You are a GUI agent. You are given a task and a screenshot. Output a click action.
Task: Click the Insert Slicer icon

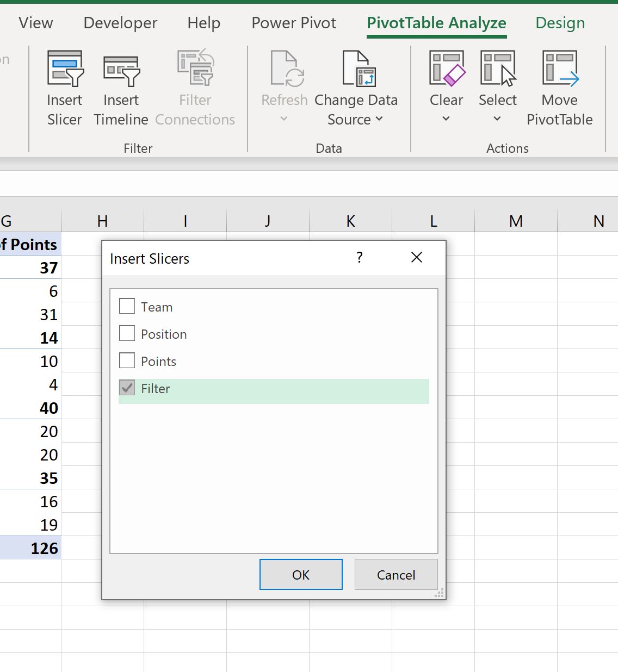tap(65, 69)
